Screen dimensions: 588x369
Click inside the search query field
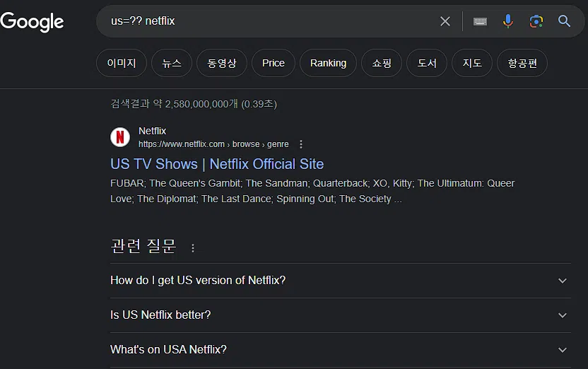pos(270,21)
